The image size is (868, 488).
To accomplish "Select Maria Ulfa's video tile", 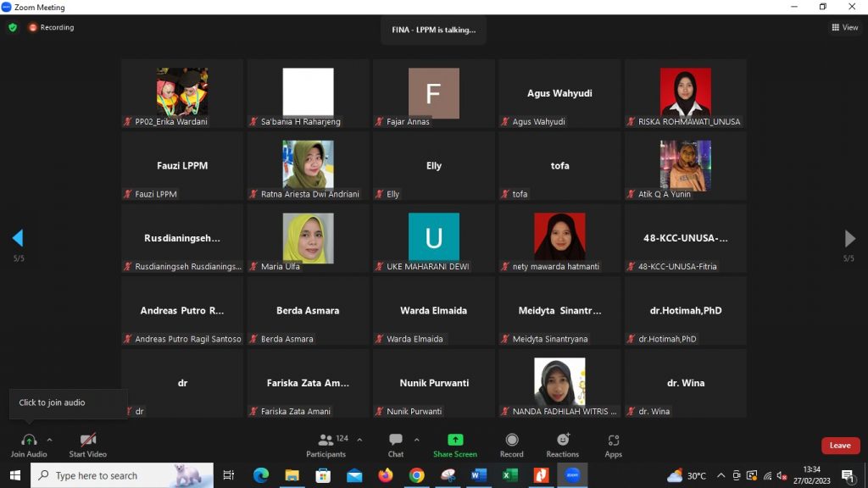I will 308,238.
